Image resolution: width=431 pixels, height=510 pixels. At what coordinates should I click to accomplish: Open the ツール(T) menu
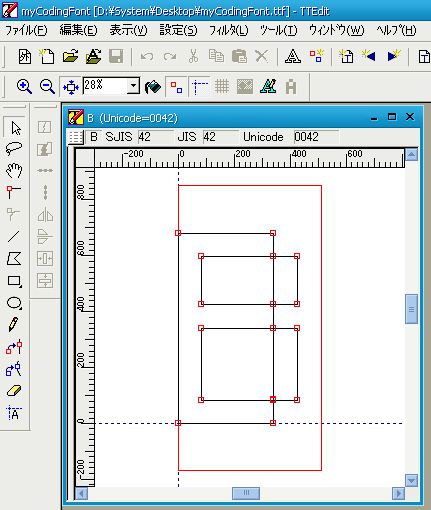pos(279,31)
